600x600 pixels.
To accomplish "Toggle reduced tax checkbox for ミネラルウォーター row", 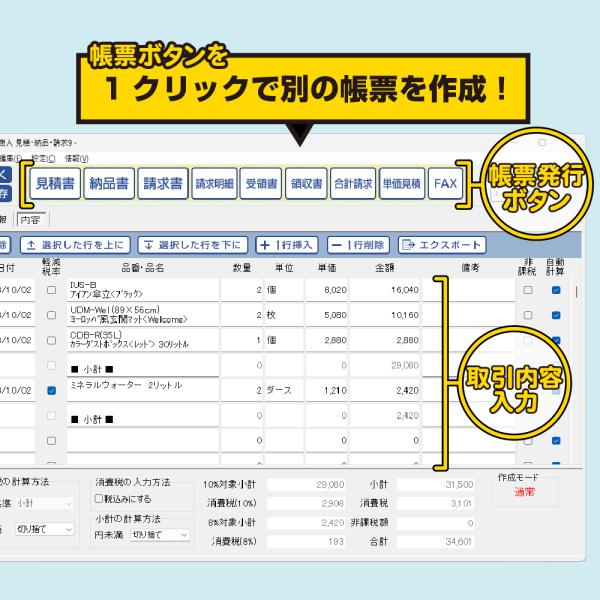I will [51, 390].
